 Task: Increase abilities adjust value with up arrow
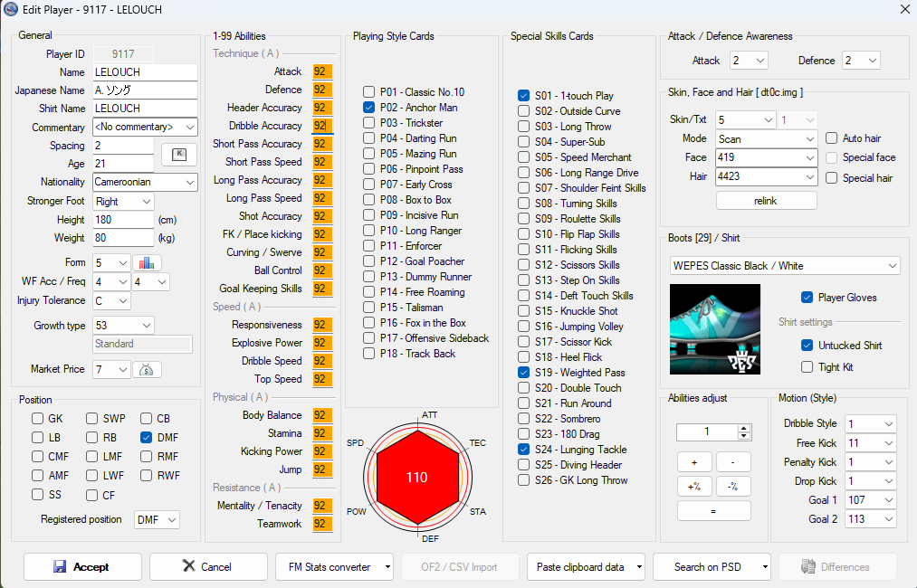coord(743,429)
